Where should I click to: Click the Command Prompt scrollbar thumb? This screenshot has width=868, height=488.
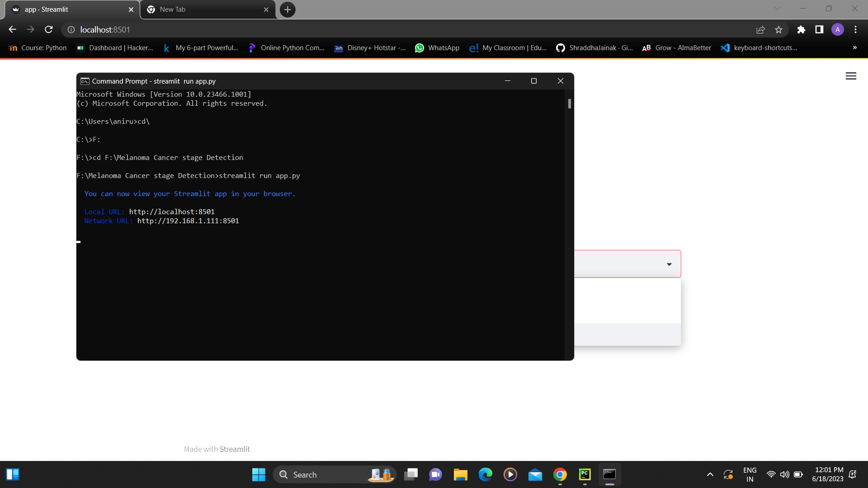(x=569, y=103)
